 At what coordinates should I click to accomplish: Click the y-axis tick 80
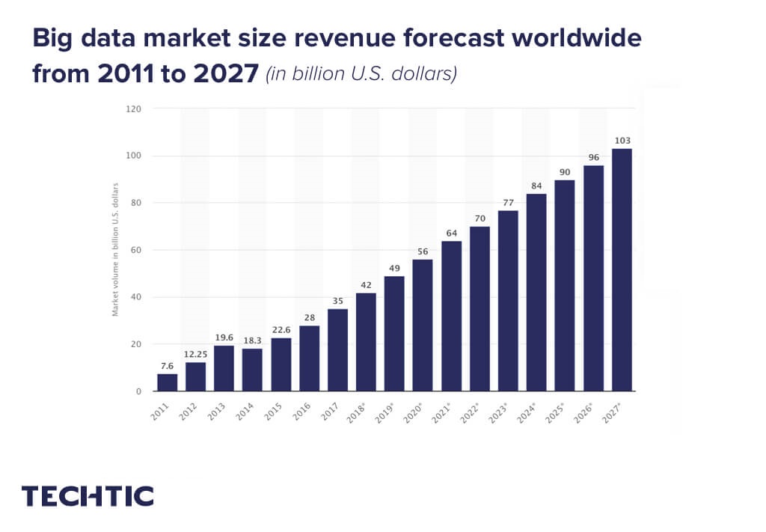tap(136, 203)
